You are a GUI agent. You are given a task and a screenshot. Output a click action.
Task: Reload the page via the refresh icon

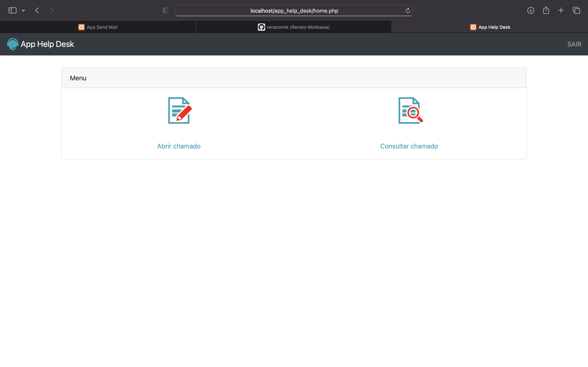tap(408, 10)
